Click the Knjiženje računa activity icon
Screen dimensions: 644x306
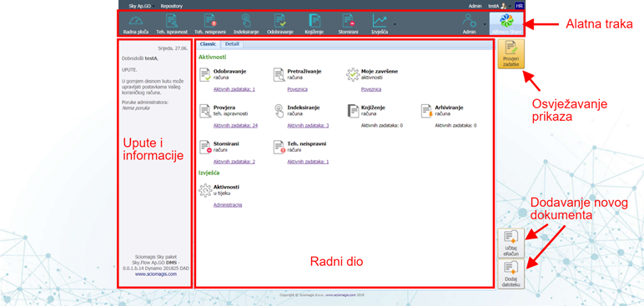click(x=353, y=111)
